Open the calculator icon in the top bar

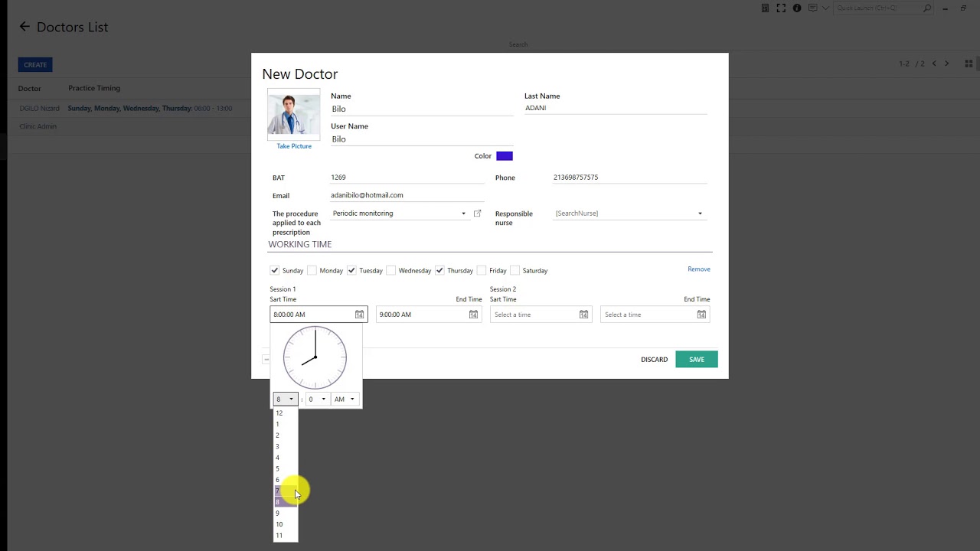pyautogui.click(x=765, y=8)
